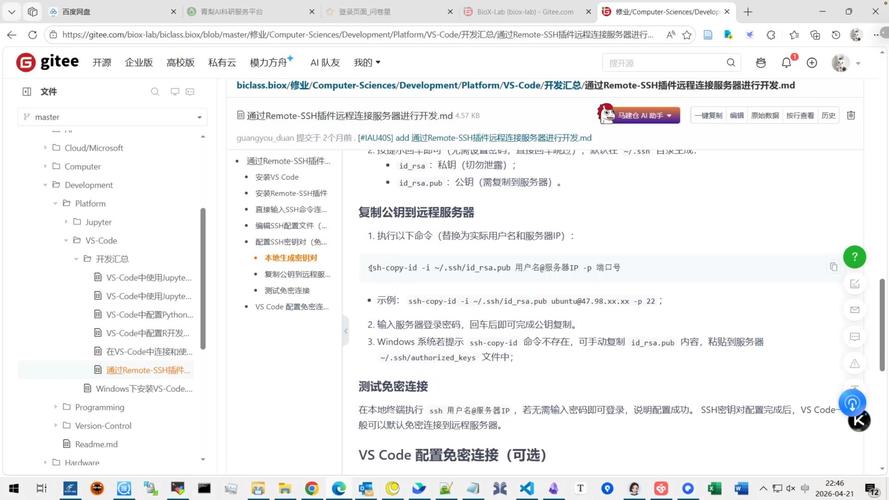Click the 原始数据 button
The width and height of the screenshot is (889, 500).
[765, 115]
